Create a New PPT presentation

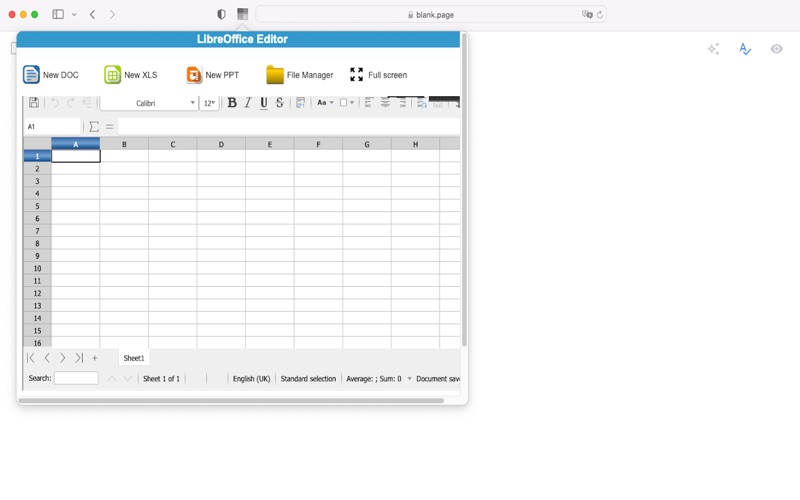(x=212, y=75)
